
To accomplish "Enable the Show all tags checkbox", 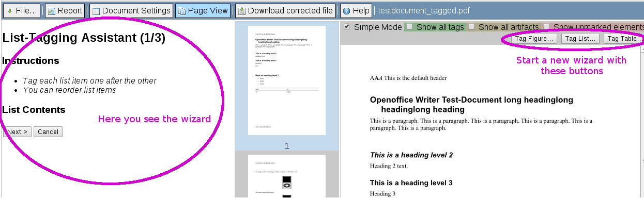I will (x=409, y=26).
